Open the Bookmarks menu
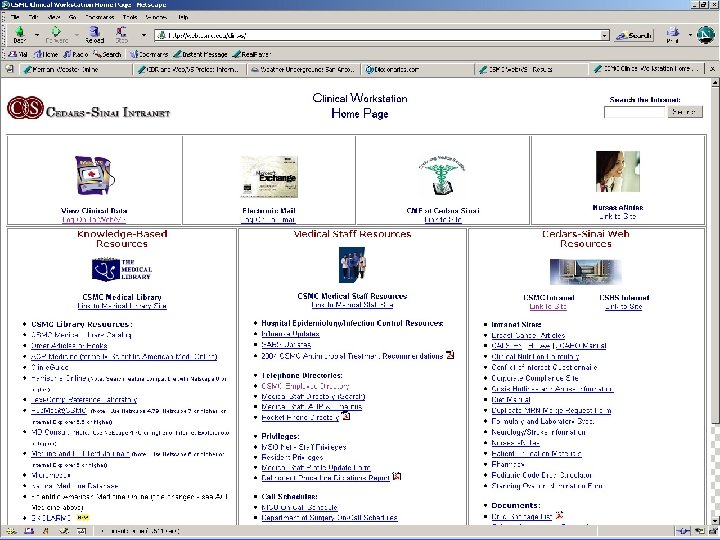This screenshot has width=720, height=540. pyautogui.click(x=100, y=17)
